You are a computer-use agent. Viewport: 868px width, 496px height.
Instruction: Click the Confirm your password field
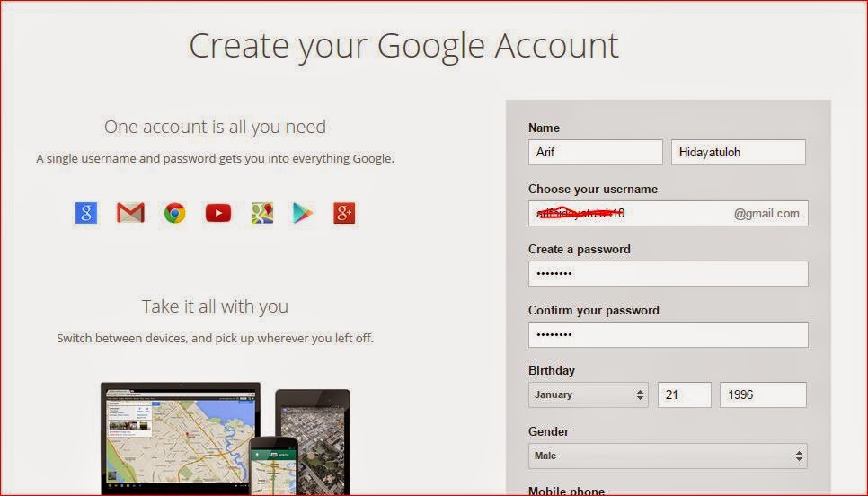coord(669,334)
